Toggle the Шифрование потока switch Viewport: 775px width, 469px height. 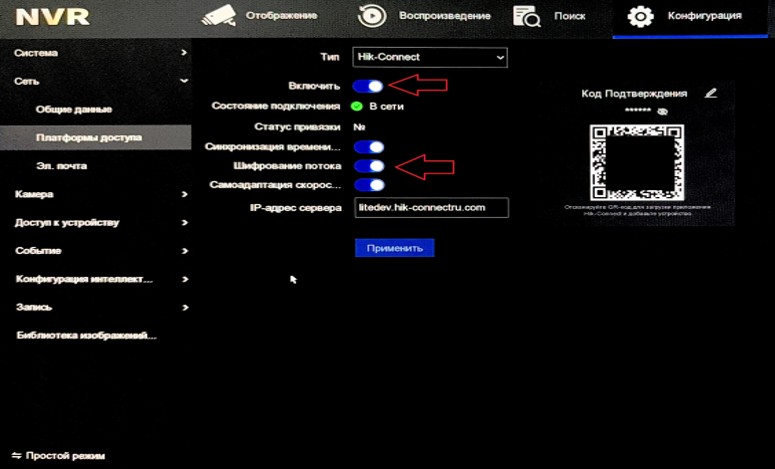click(369, 166)
